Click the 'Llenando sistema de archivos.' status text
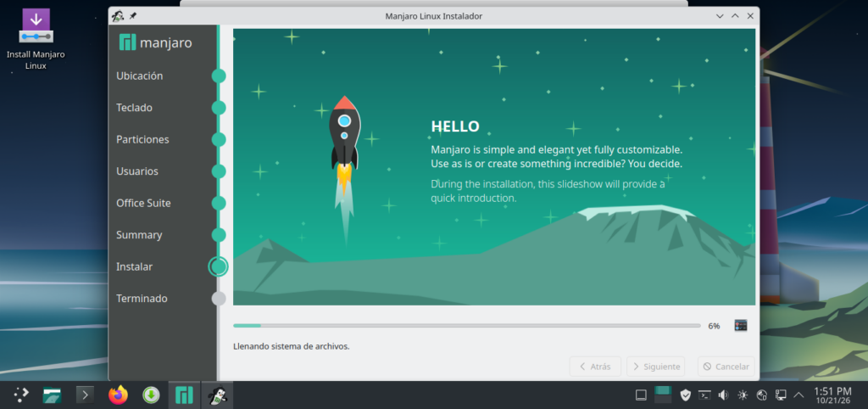The image size is (868, 409). pos(292,346)
